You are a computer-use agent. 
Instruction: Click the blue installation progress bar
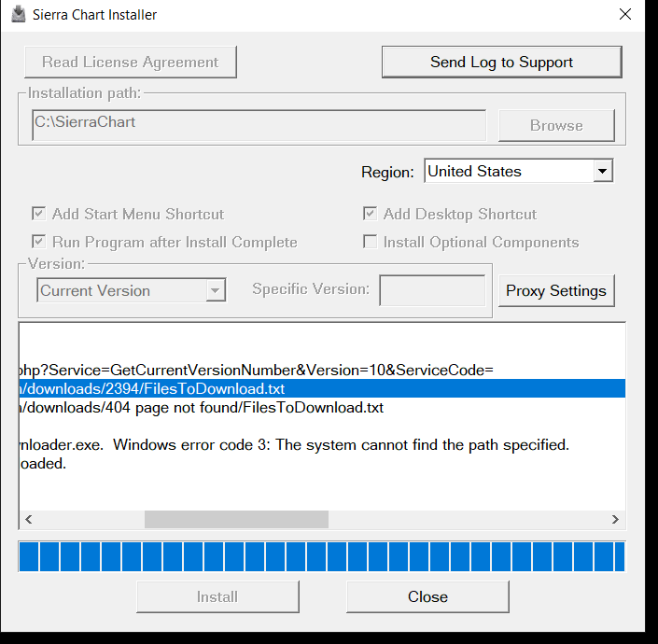(x=322, y=556)
